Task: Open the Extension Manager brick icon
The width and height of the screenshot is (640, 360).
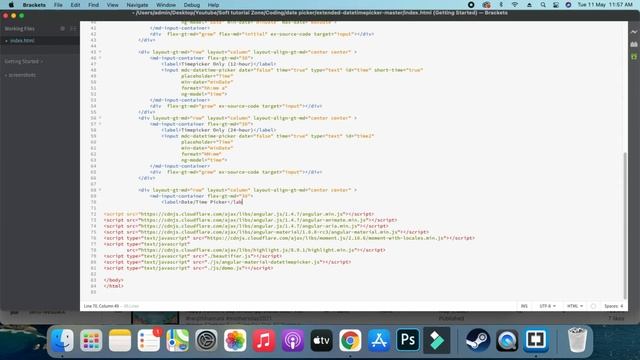Action: tap(634, 44)
